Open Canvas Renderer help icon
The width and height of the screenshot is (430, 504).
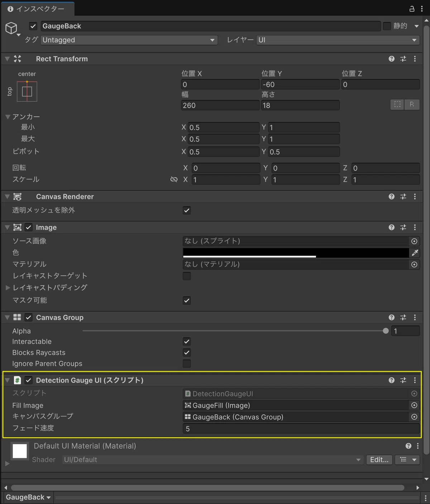click(391, 197)
